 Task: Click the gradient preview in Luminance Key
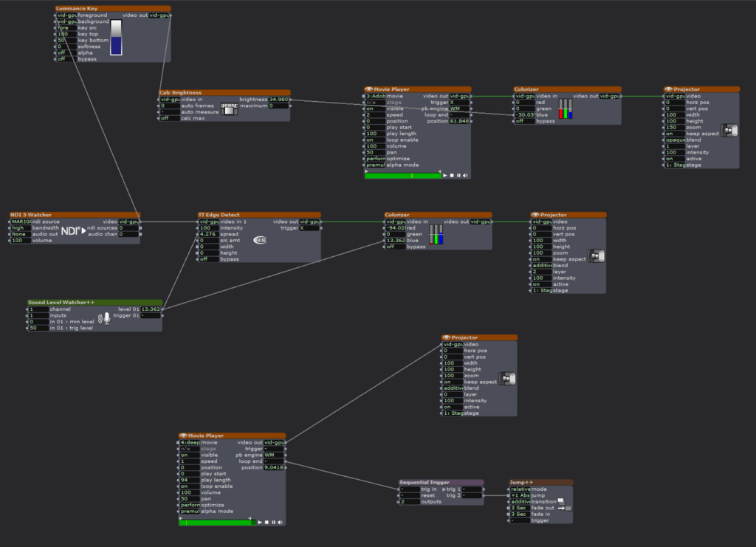pos(116,38)
